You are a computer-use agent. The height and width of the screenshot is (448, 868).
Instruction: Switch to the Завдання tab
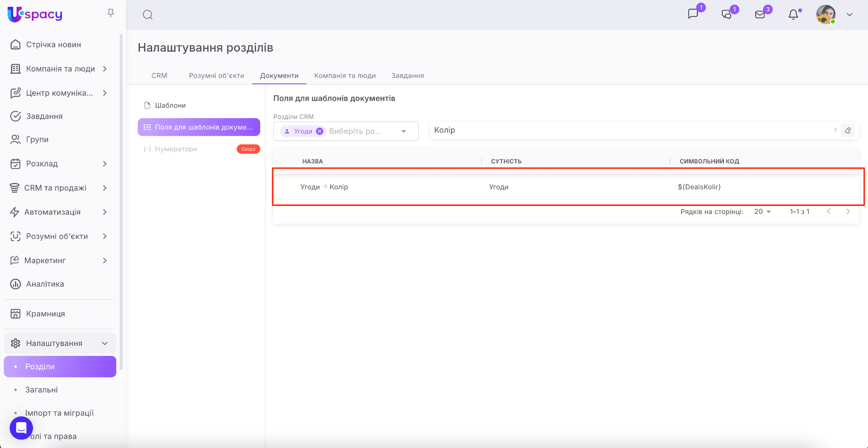coord(407,76)
